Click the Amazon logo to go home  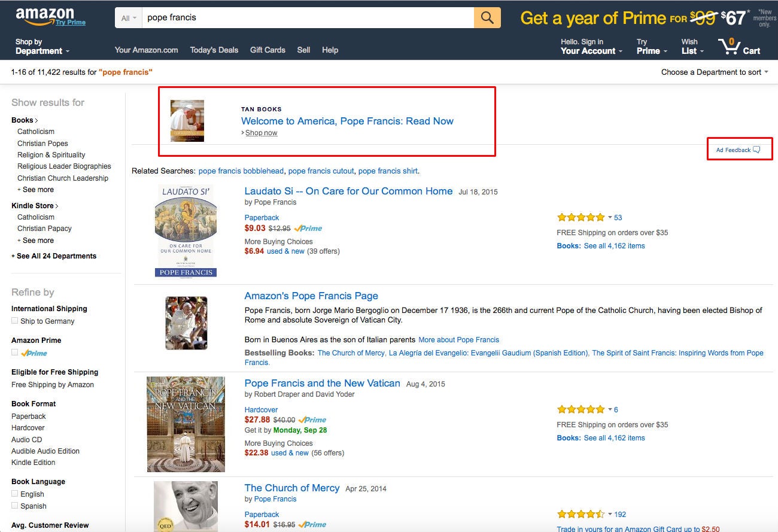[45, 16]
